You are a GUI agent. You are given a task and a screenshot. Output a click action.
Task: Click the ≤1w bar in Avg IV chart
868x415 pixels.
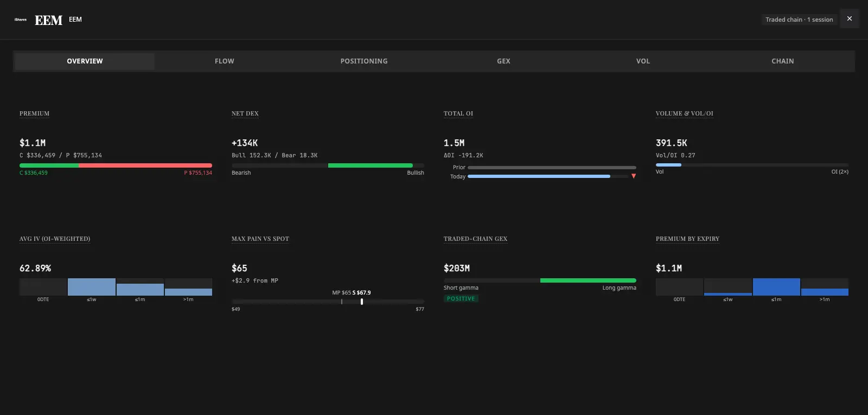pyautogui.click(x=92, y=287)
